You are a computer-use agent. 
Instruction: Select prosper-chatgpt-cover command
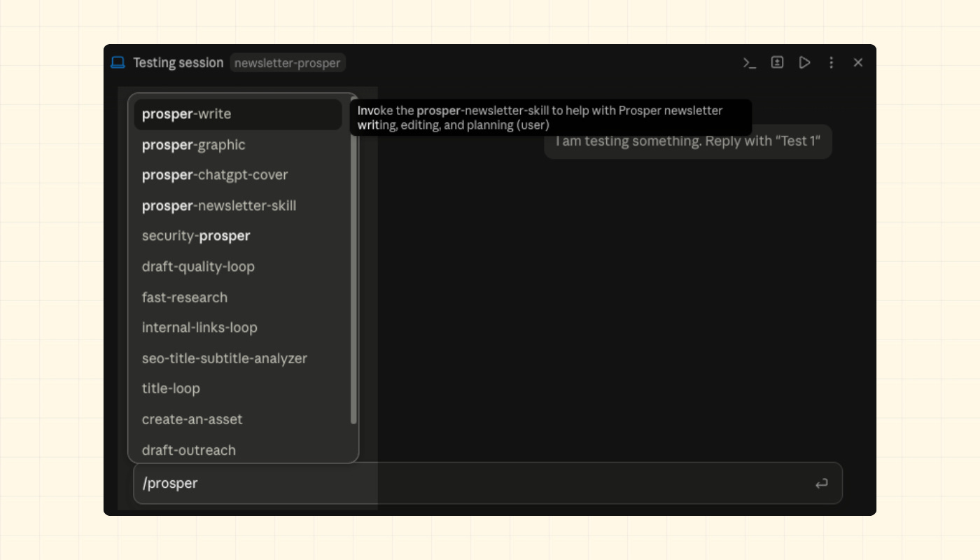pos(238,175)
